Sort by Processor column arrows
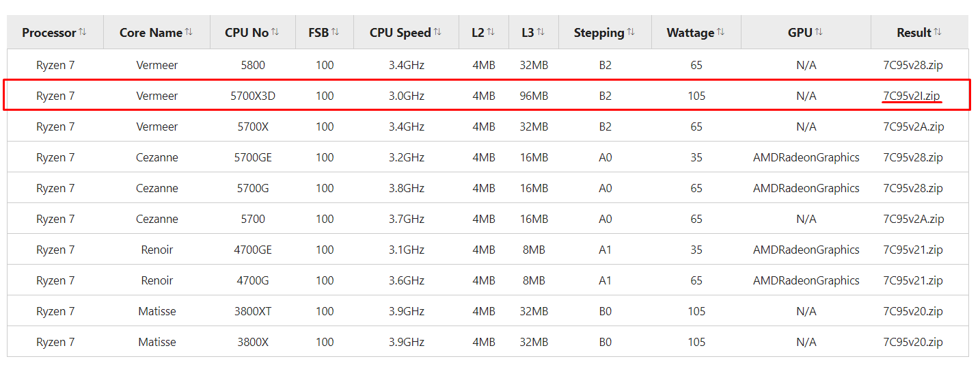 [x=83, y=32]
